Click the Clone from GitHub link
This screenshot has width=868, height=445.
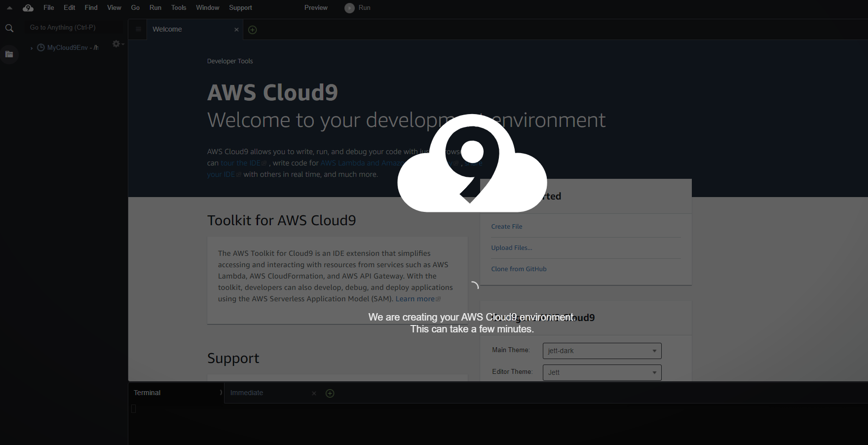tap(519, 269)
